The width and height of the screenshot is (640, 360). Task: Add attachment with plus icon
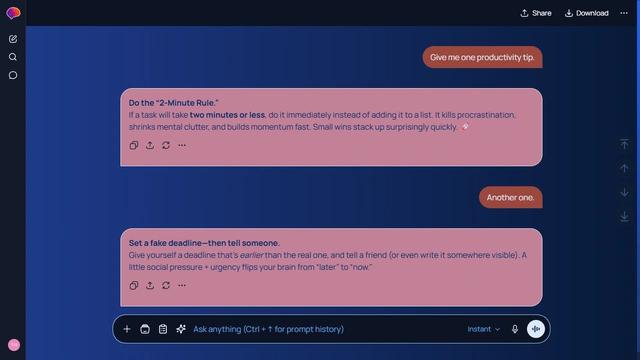coord(127,329)
